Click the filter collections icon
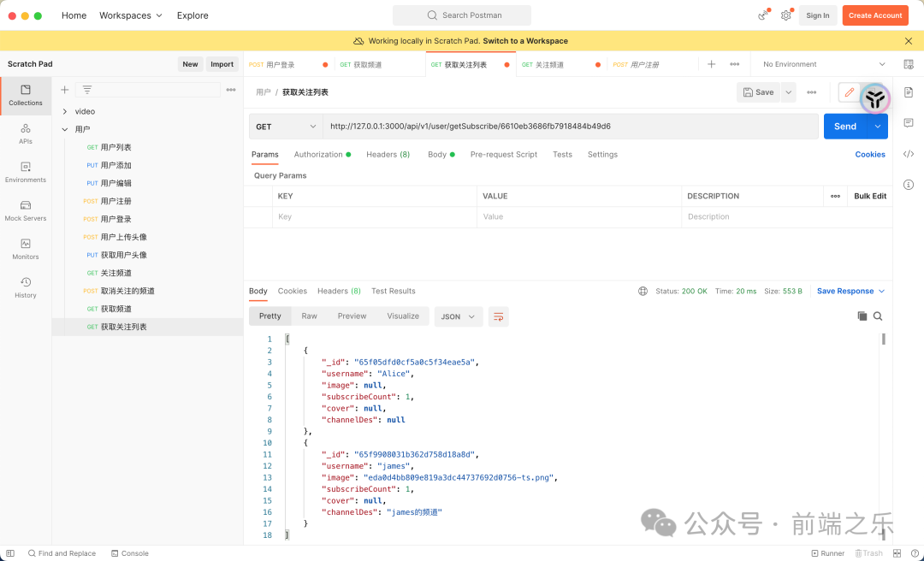Screen dimensions: 924x561 86,90
